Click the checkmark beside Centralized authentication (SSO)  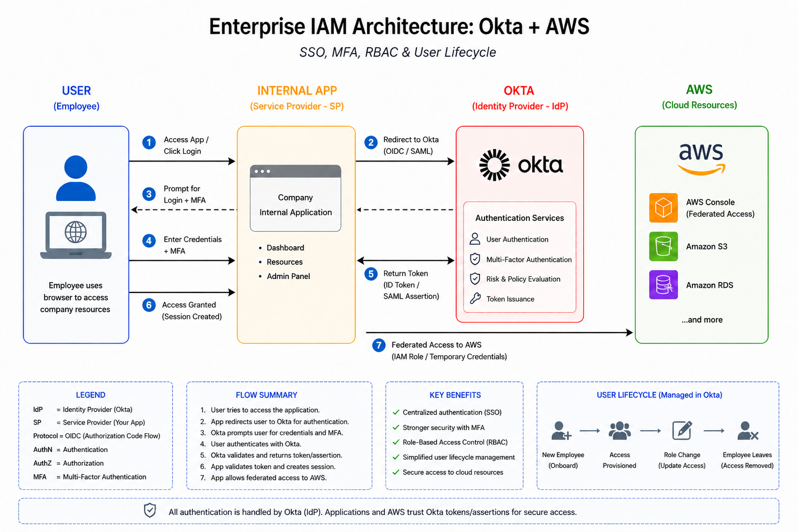(x=396, y=412)
